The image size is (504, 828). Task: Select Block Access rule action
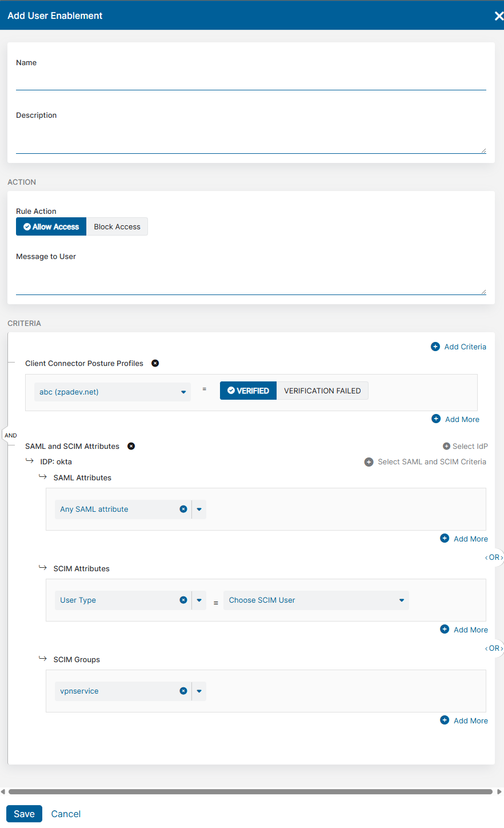pyautogui.click(x=117, y=226)
